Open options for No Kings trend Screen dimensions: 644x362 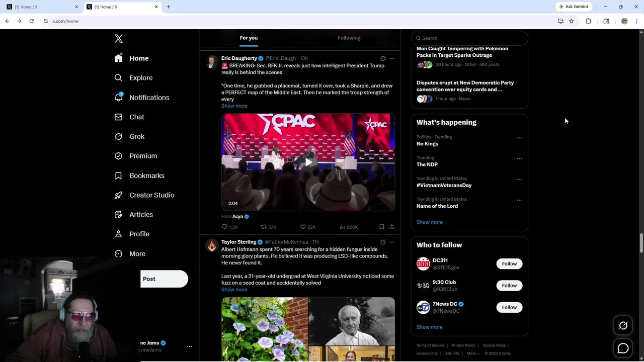pyautogui.click(x=519, y=138)
